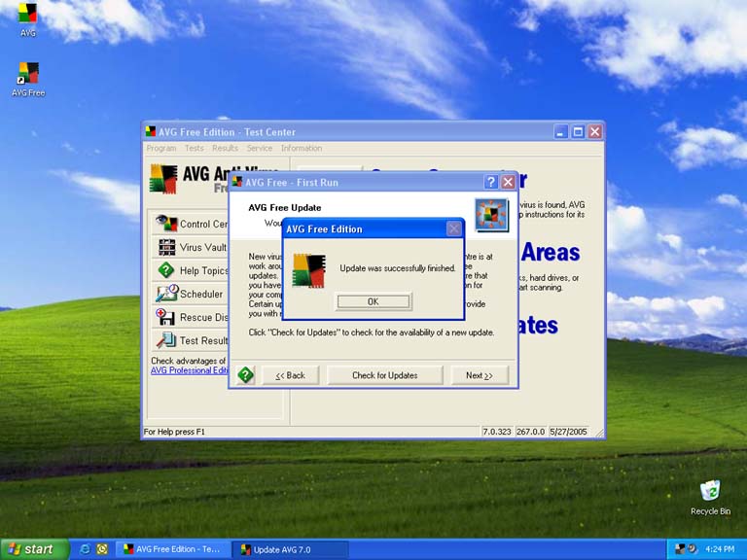Switch to Update AVG 7.0 taskbar item
Viewport: 747px width, 560px height.
(290, 549)
